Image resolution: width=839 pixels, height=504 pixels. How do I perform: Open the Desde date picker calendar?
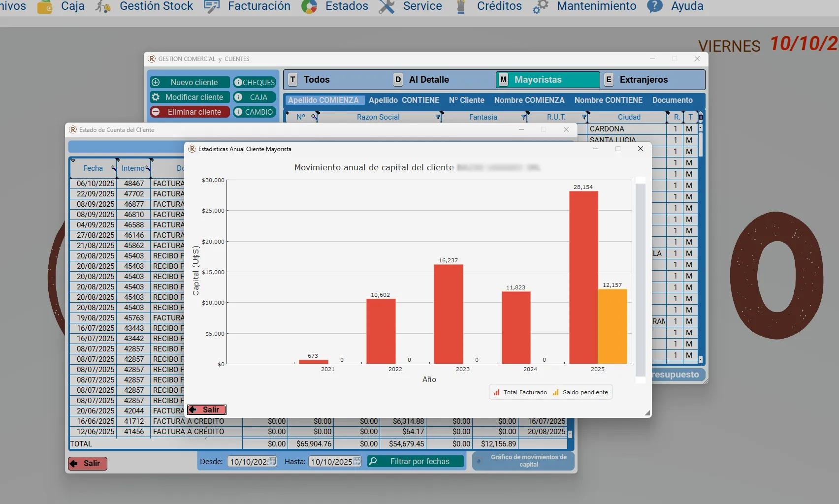pyautogui.click(x=272, y=461)
